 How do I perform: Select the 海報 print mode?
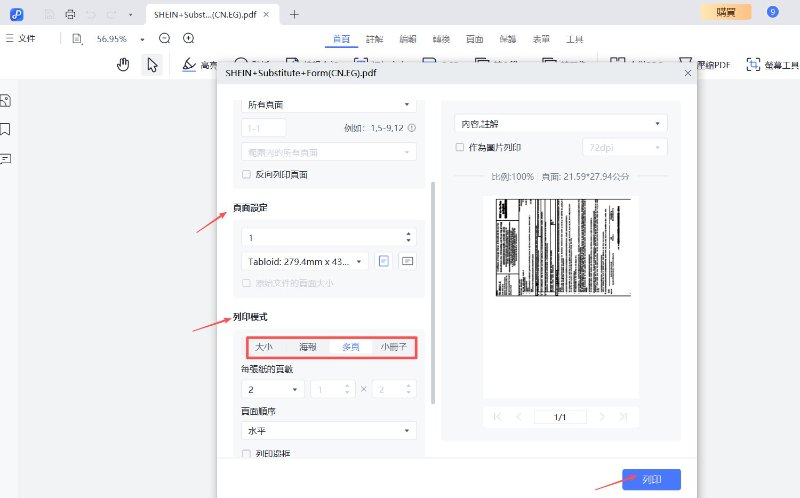click(308, 347)
